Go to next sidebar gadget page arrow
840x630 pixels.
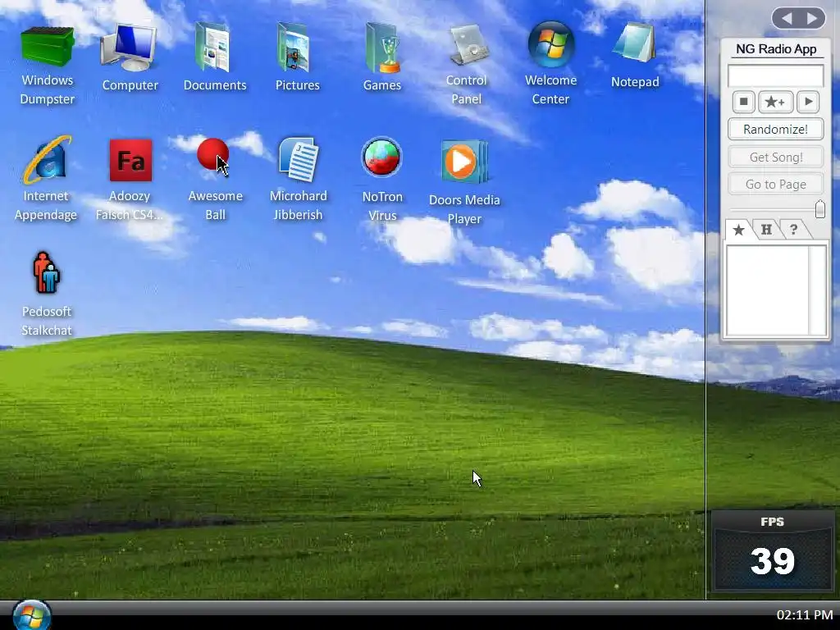point(812,18)
